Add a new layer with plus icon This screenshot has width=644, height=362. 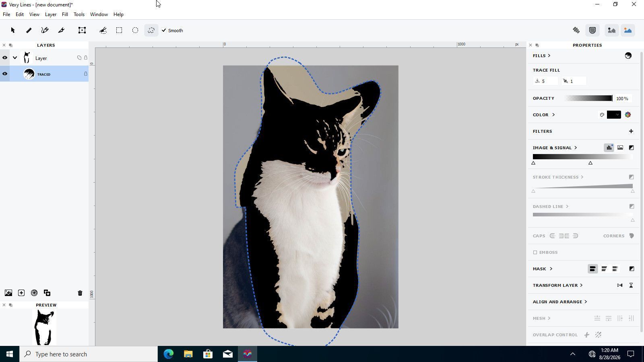[21, 293]
